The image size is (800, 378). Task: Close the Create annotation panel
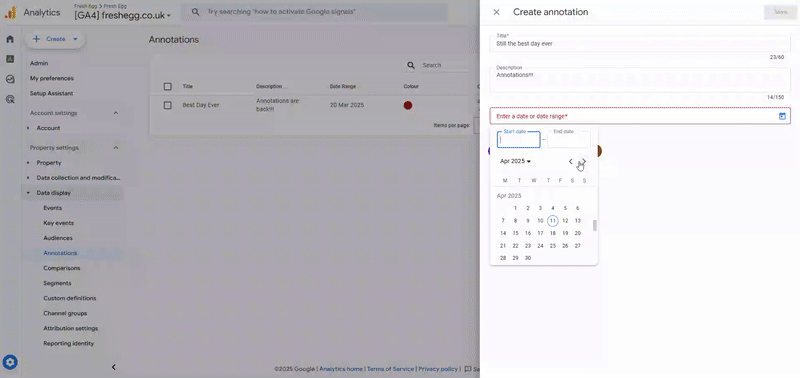496,12
